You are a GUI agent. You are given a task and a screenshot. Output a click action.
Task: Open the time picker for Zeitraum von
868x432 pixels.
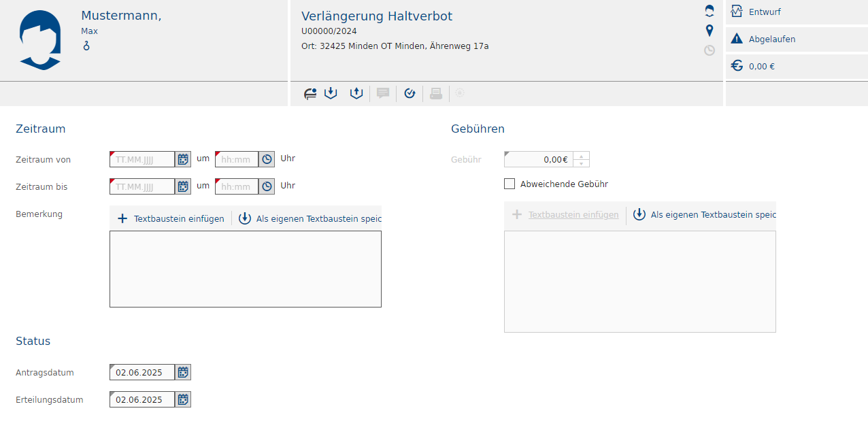[x=267, y=159]
